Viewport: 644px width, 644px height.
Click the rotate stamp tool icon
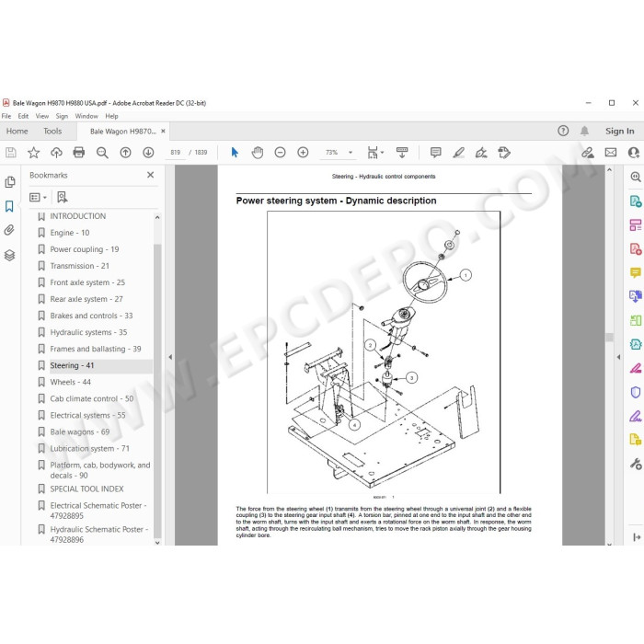point(504,153)
